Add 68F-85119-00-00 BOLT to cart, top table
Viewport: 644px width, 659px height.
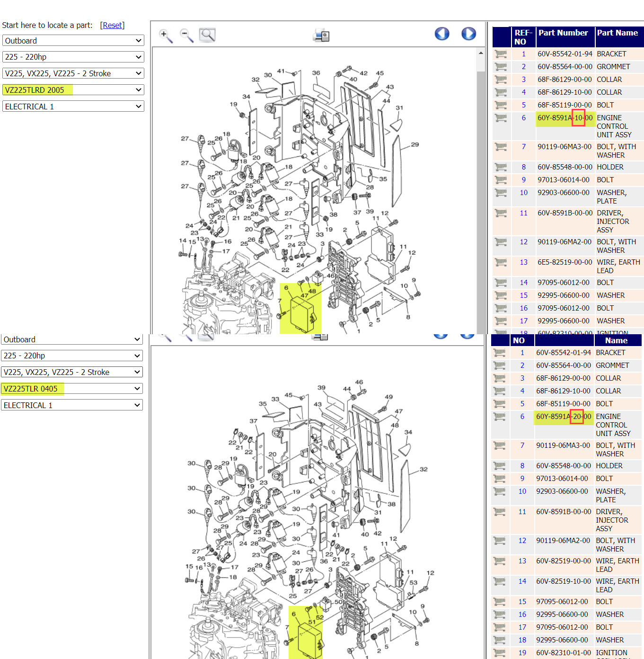[501, 105]
